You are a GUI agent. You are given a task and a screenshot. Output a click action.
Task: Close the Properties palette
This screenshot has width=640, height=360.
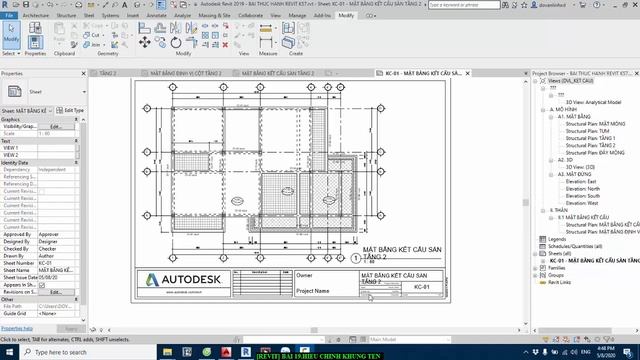coord(83,73)
